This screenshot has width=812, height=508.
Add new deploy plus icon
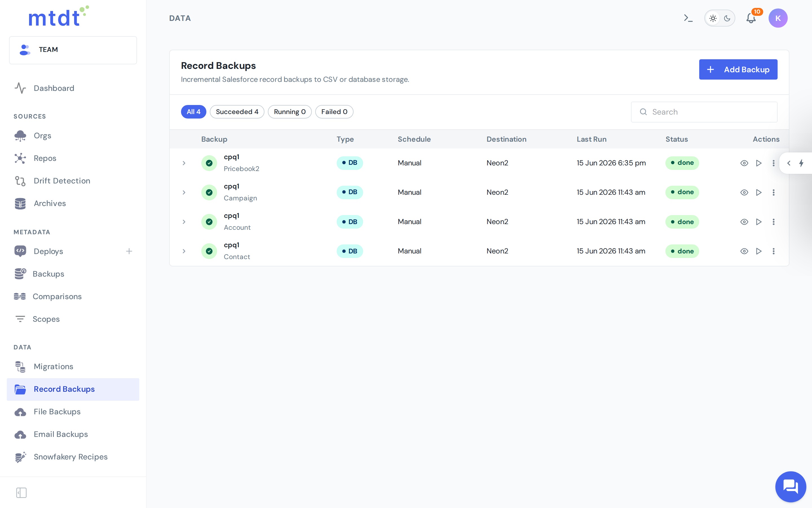[129, 251]
